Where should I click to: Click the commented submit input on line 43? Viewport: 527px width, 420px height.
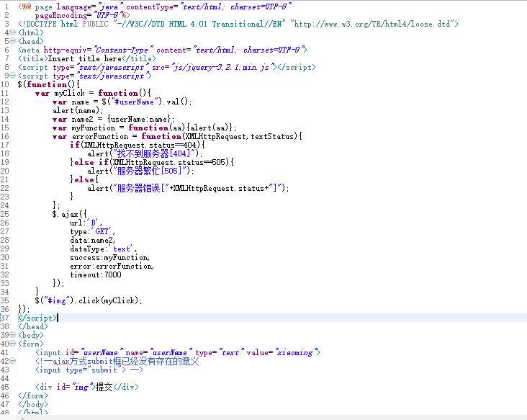coord(89,370)
